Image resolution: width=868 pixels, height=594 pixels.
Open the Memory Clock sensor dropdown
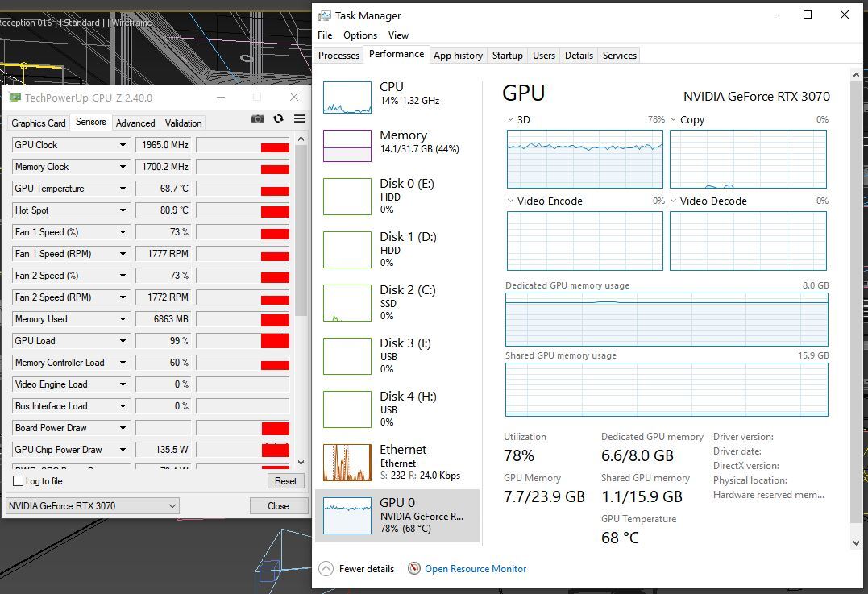(123, 167)
